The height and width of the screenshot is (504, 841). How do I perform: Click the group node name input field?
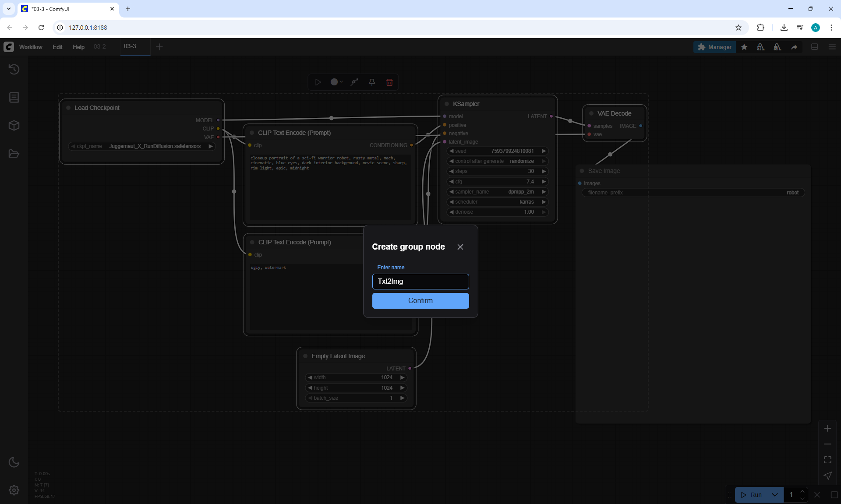pos(420,282)
